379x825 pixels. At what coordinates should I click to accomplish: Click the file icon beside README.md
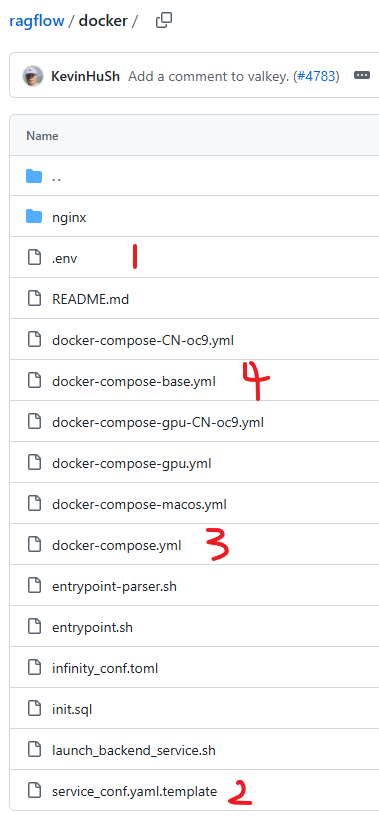pyautogui.click(x=34, y=299)
